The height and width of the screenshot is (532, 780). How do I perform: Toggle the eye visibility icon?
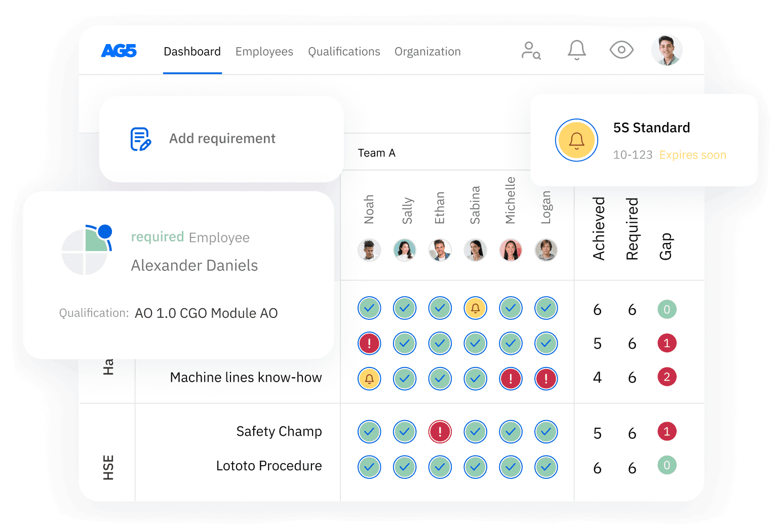tap(621, 50)
